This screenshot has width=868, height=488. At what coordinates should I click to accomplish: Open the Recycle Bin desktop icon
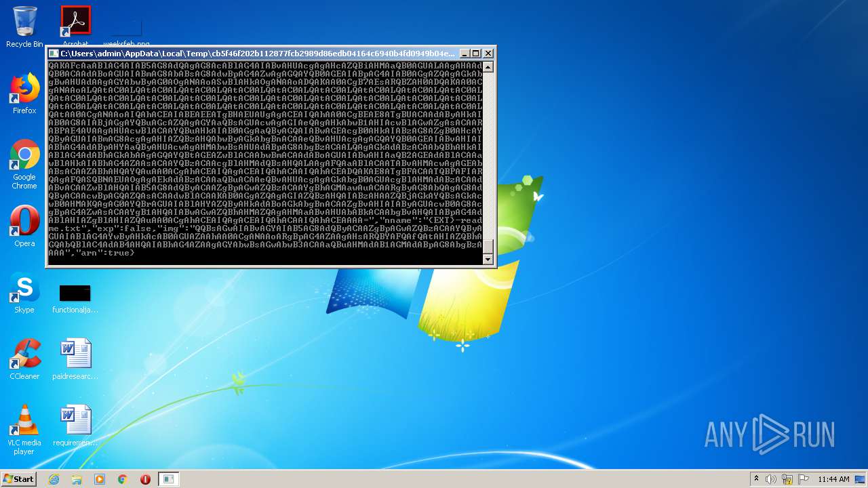coord(24,27)
